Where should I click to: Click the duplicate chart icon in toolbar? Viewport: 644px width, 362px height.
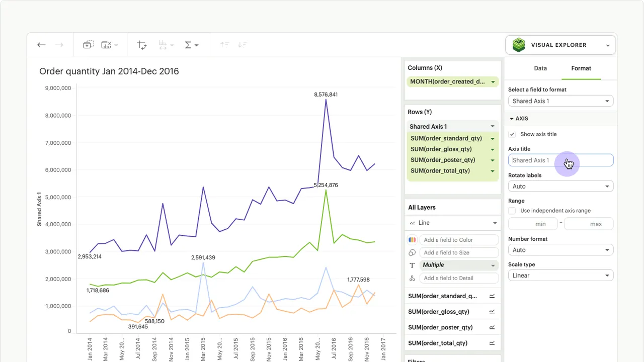coord(89,45)
